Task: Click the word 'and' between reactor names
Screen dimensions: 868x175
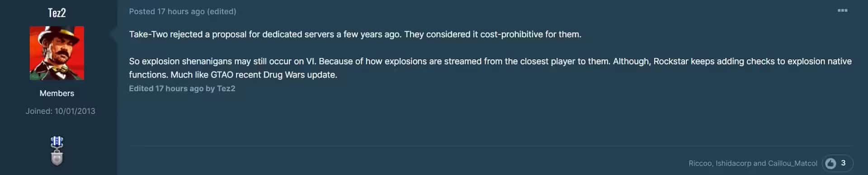Action: pos(759,163)
